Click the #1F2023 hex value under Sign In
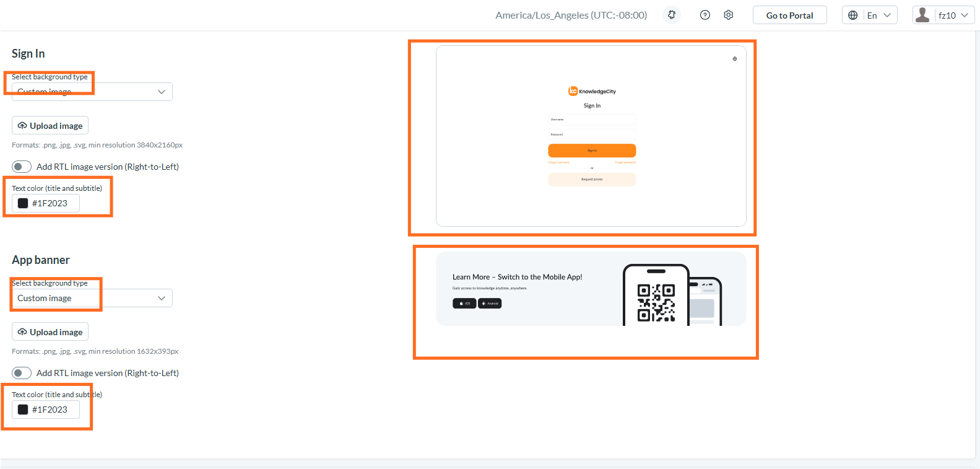Image resolution: width=980 pixels, height=469 pixels. click(x=50, y=203)
